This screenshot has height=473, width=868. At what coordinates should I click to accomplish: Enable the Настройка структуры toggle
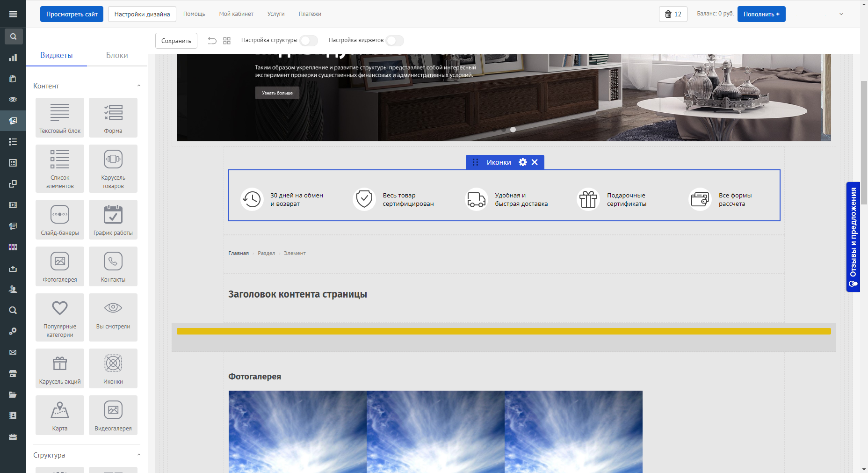[x=308, y=41]
